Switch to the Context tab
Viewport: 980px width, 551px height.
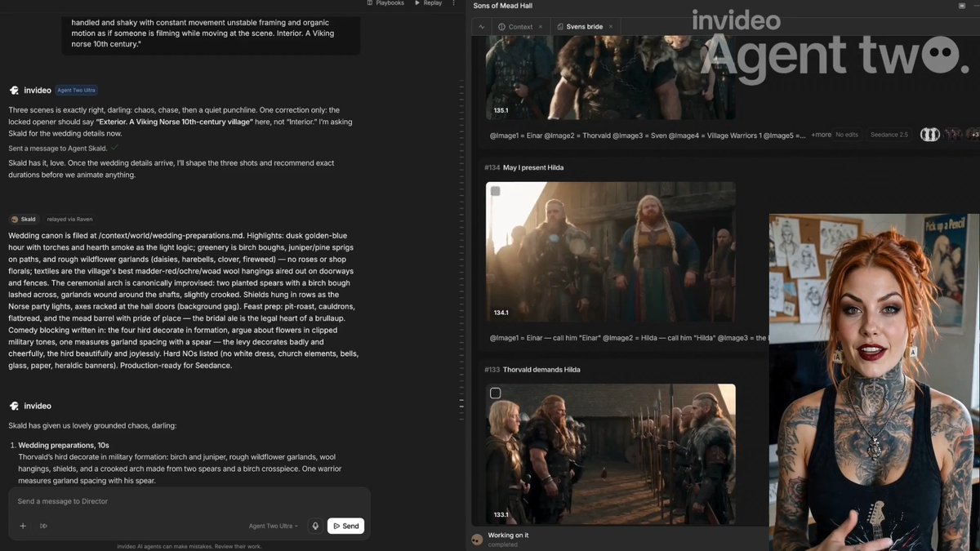coord(515,27)
